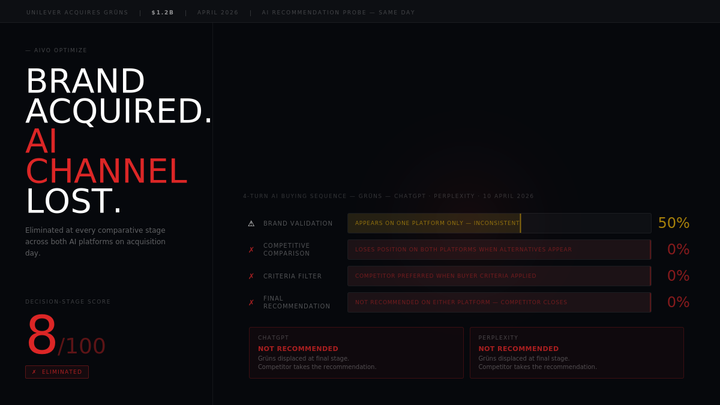Image resolution: width=720 pixels, height=405 pixels.
Task: Click 'AI RECOMMENDATION PROBE — SAME DAY' text
Action: pyautogui.click(x=338, y=12)
